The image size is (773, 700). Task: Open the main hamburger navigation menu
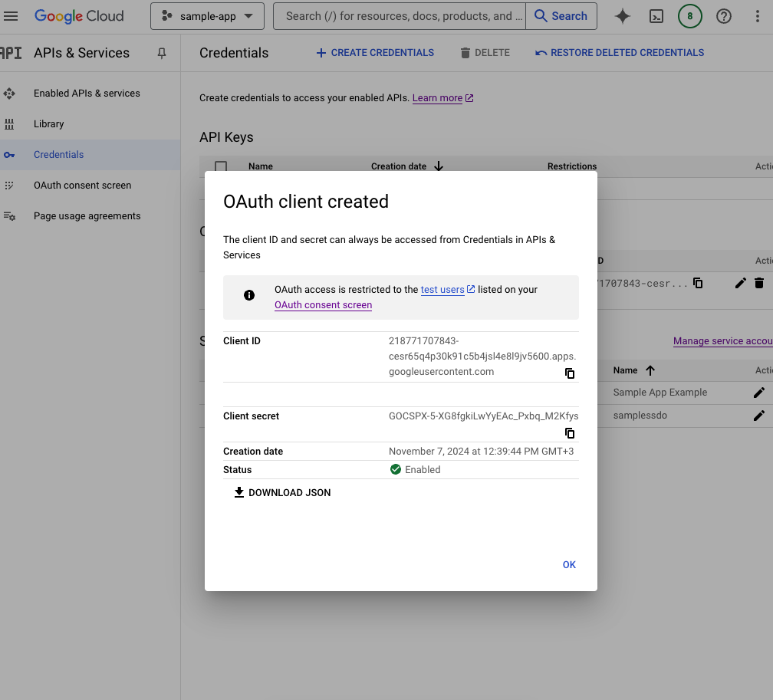11,16
